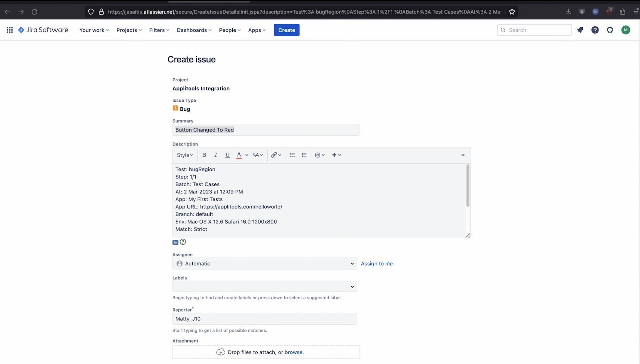Screen dimensions: 640x364
Task: Toggle underline formatting in description toolbar
Action: pos(227,155)
